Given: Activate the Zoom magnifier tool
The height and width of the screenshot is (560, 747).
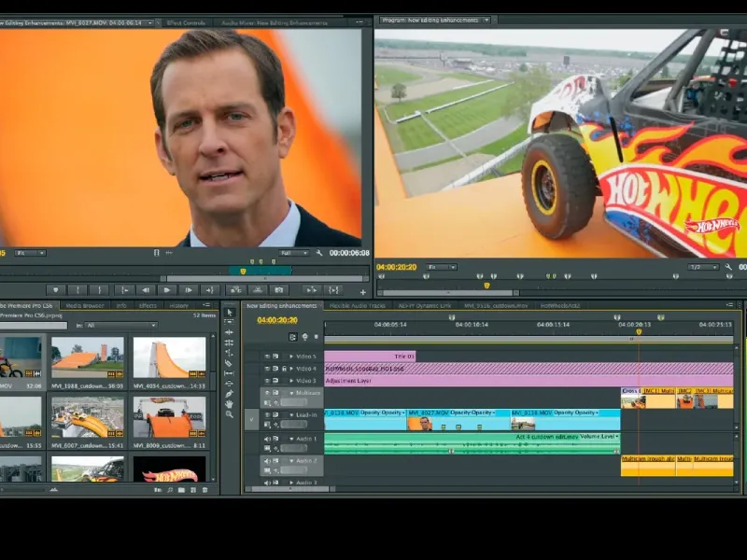Looking at the screenshot, I should pos(230,413).
